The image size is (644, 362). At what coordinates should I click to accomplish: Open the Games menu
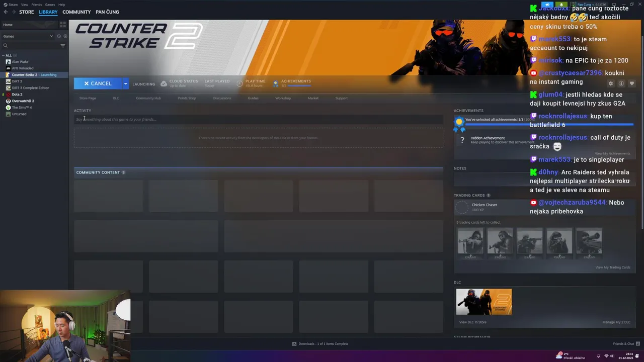(x=50, y=5)
